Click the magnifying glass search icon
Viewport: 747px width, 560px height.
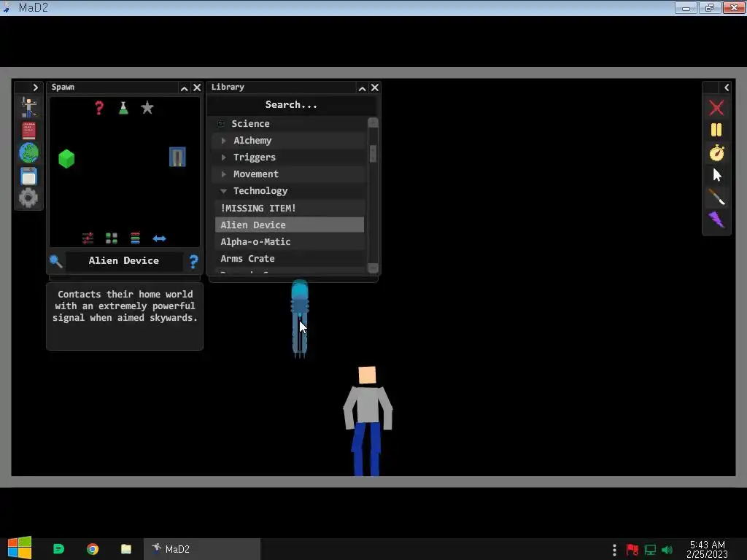pos(55,261)
